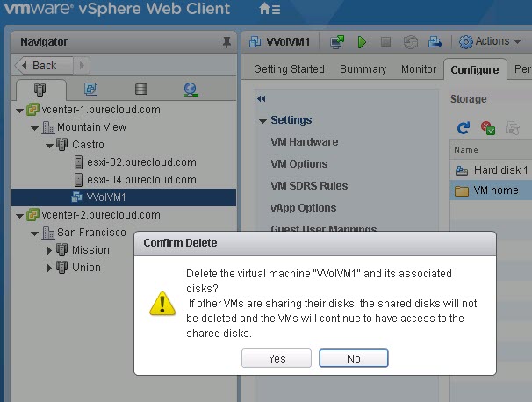Expand Union cluster node
The image size is (532, 402).
click(49, 268)
